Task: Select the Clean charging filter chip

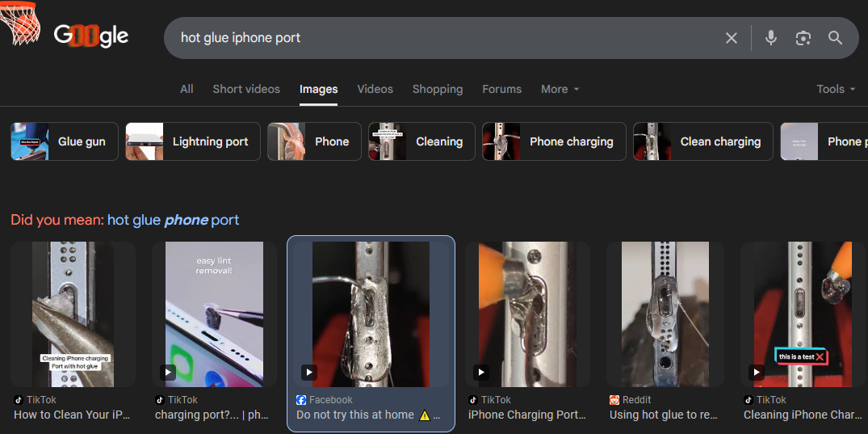Action: 703,141
